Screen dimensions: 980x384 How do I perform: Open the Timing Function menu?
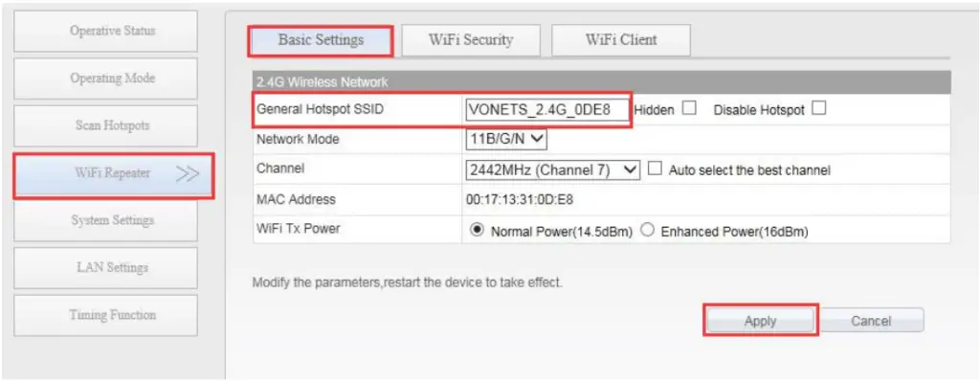point(105,315)
